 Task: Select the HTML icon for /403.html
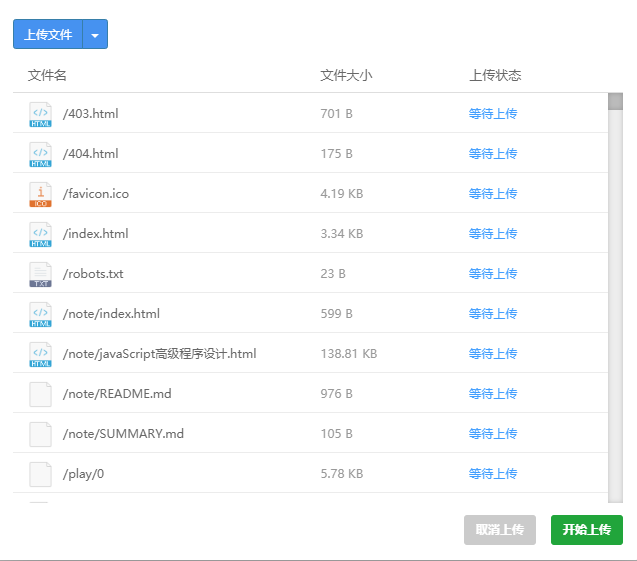(x=40, y=114)
